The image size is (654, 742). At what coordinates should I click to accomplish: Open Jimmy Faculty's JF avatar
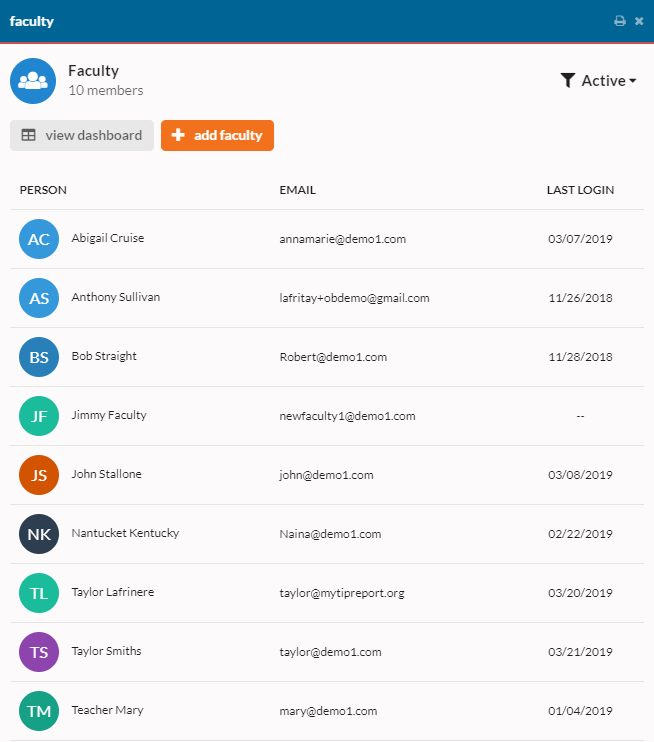coord(39,416)
